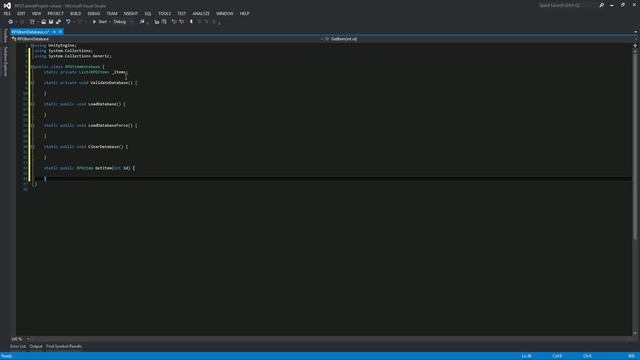
Task: Open the Debug configuration dropdown
Action: click(123, 22)
